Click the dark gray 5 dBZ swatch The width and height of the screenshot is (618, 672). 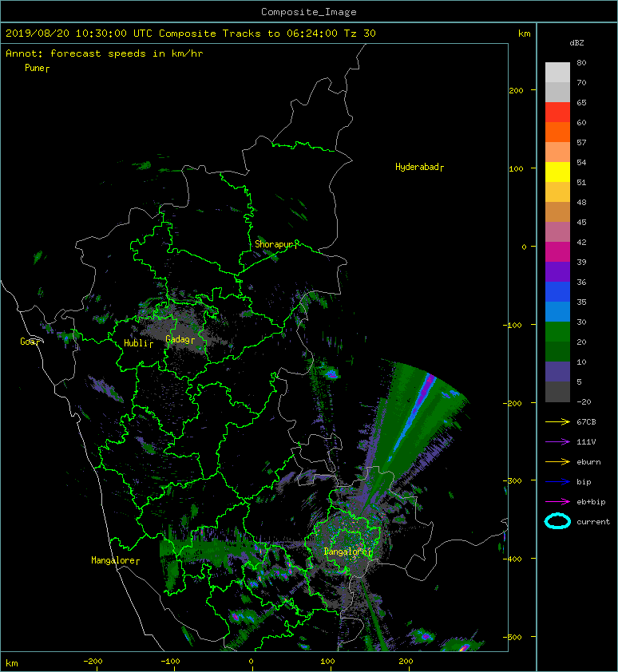tap(557, 391)
